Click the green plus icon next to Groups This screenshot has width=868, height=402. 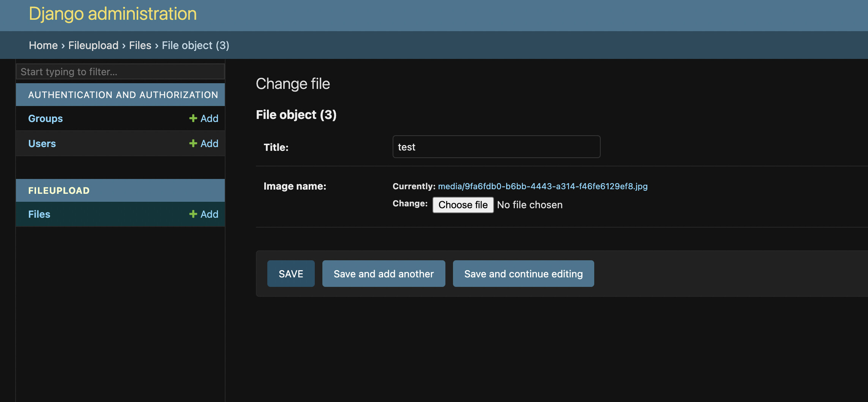193,119
